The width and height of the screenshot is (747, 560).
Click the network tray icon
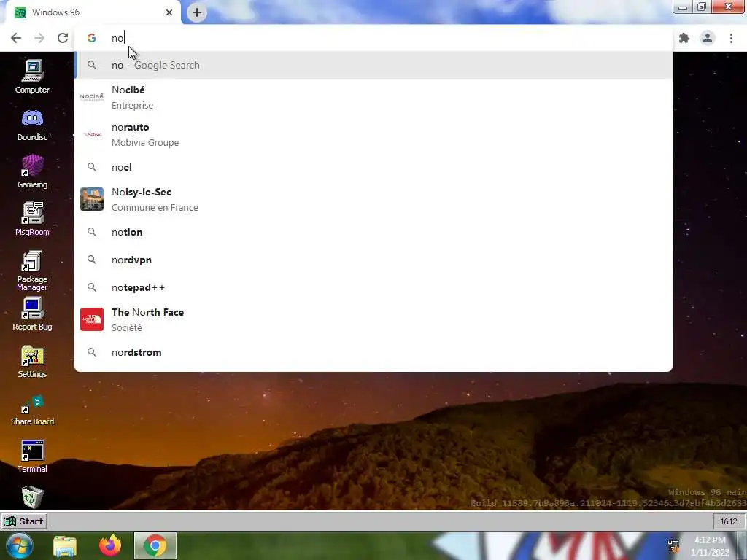pos(673,546)
